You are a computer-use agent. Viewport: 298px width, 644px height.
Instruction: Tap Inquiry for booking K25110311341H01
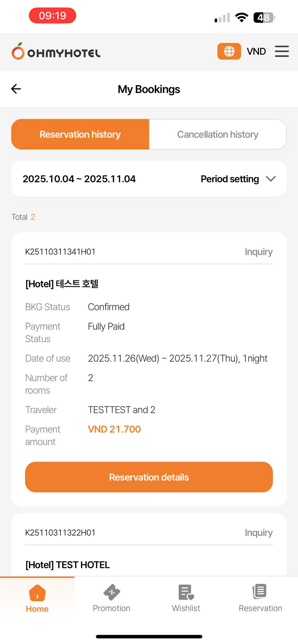(x=259, y=252)
